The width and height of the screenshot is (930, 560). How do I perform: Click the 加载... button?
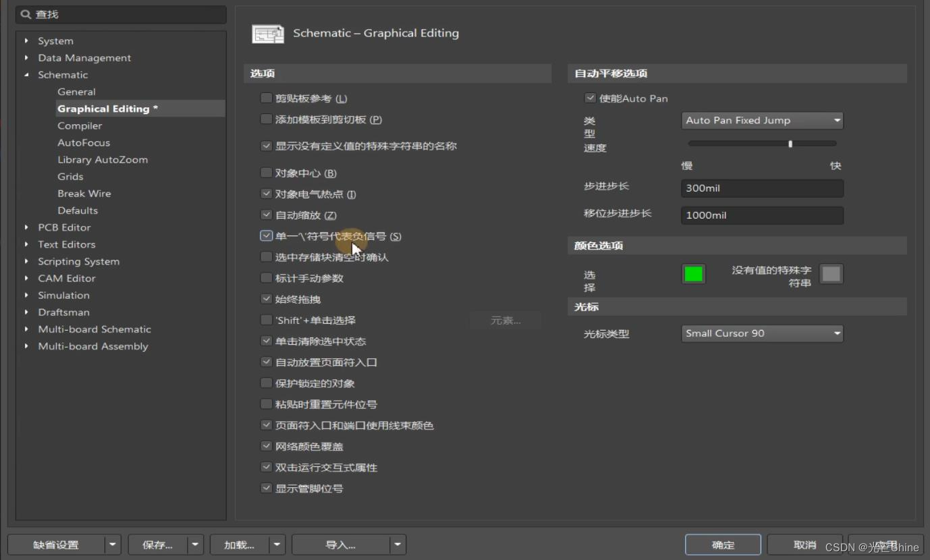(240, 544)
